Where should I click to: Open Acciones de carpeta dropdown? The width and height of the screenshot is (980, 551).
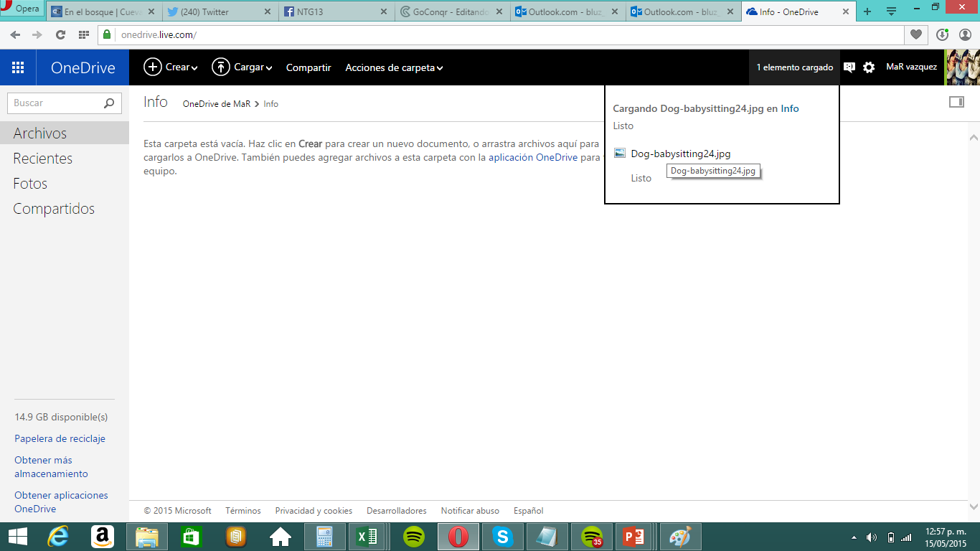click(394, 67)
